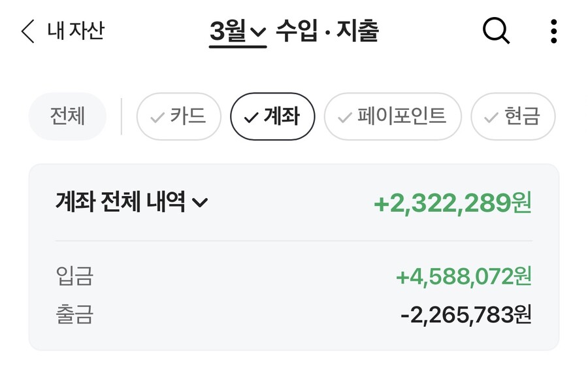Click the -2,265,783원 withdrawal amount
Screen dimensions: 588x385
pyautogui.click(x=466, y=315)
